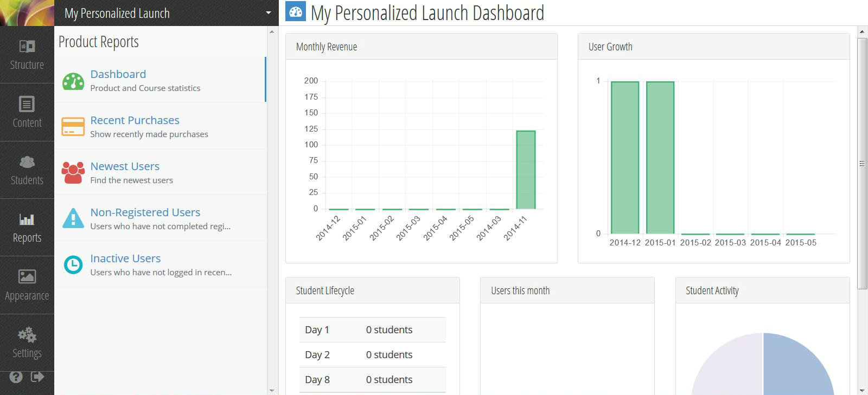Select the Appearance menu label

[27, 296]
